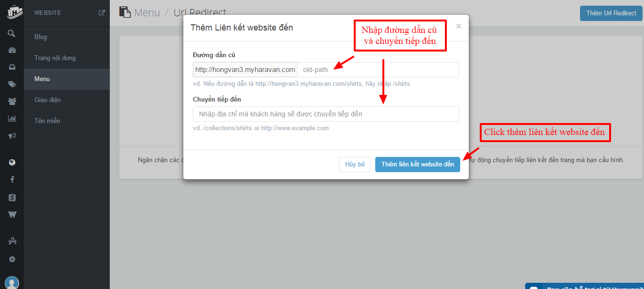Close the dialog with the X
This screenshot has height=289, width=644.
pyautogui.click(x=459, y=26)
